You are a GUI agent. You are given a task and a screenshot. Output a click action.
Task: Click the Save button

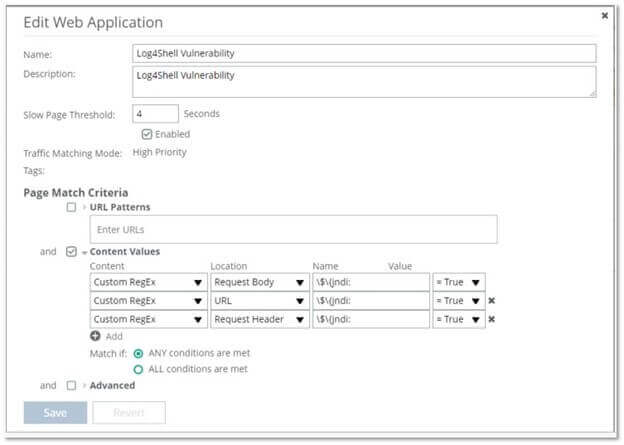pyautogui.click(x=55, y=412)
